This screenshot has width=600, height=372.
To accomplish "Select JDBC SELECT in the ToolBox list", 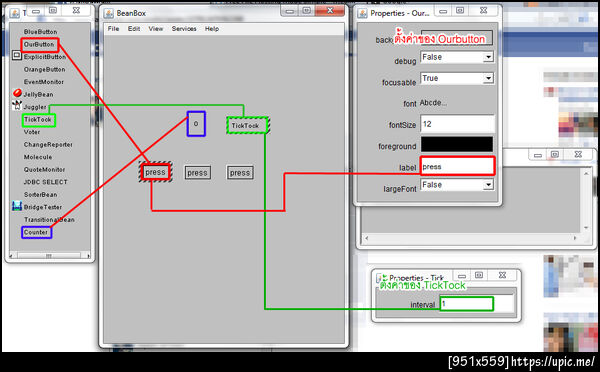I will click(x=46, y=182).
